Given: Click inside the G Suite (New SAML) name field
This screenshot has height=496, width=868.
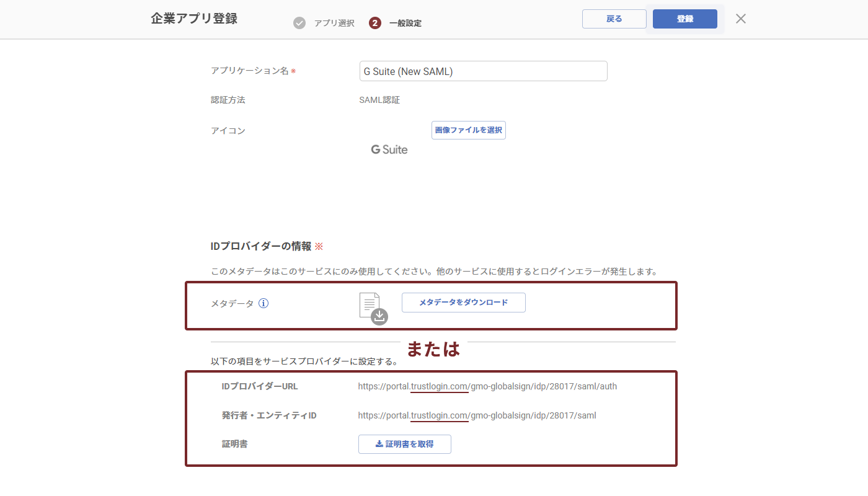Looking at the screenshot, I should [483, 71].
